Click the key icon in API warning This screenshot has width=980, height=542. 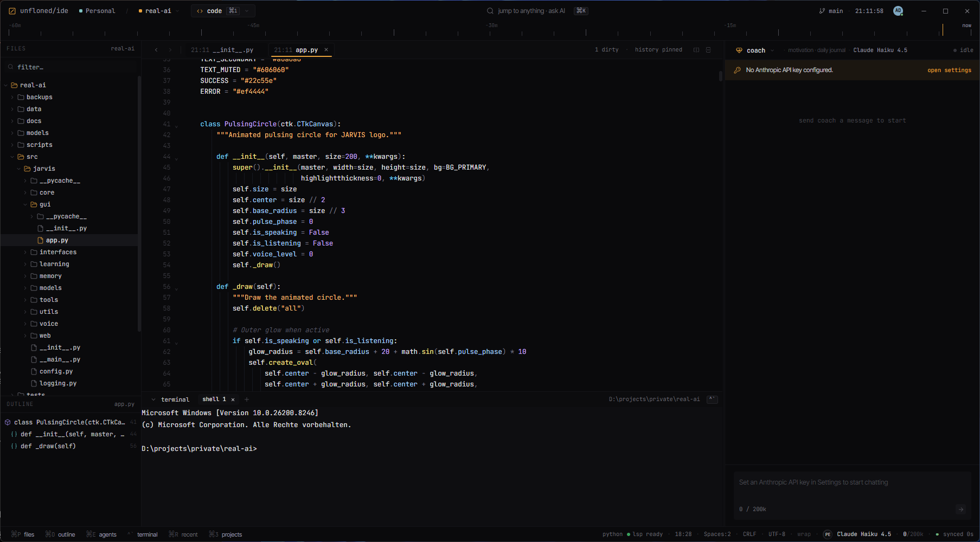pos(738,70)
